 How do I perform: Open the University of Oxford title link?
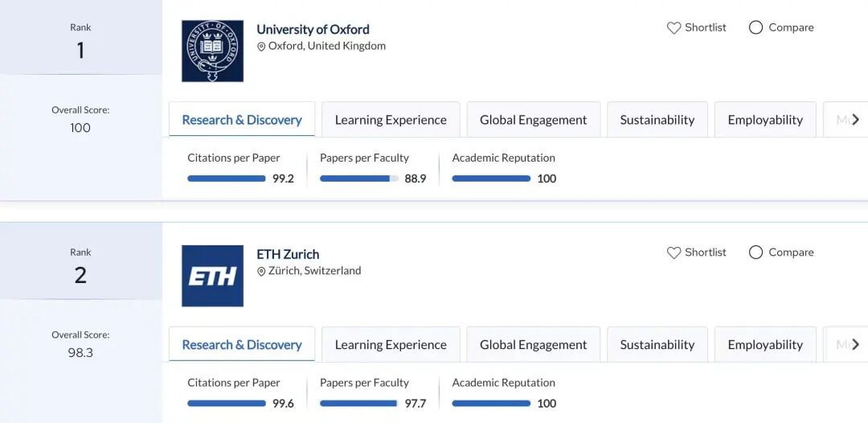pos(313,29)
